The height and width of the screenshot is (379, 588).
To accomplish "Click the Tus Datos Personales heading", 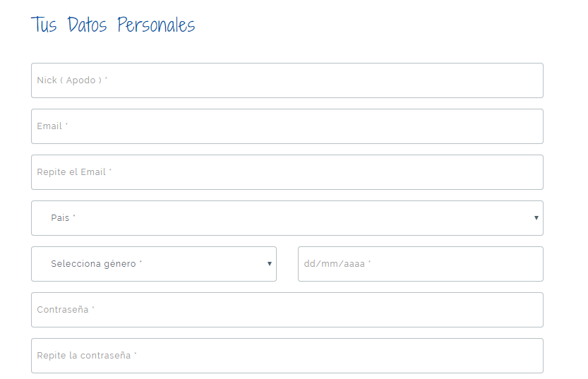I will coord(113,25).
